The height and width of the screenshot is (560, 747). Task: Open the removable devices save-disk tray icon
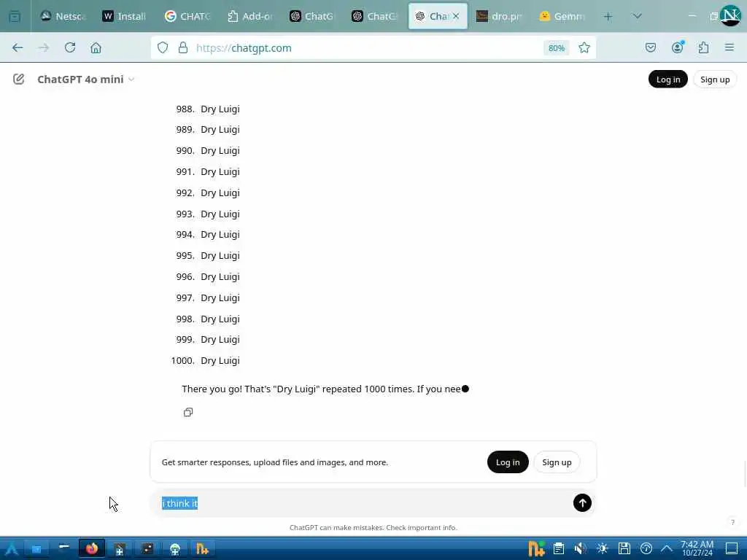click(x=624, y=549)
